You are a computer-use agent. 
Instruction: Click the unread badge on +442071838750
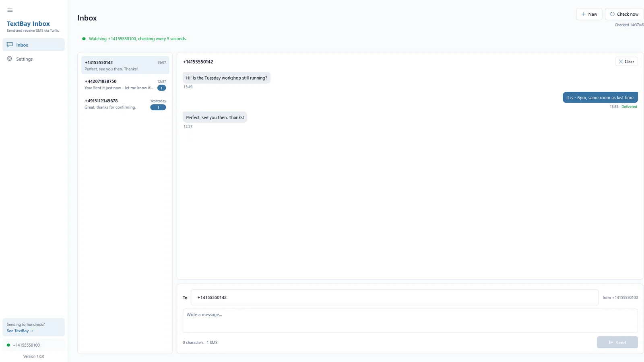(161, 88)
